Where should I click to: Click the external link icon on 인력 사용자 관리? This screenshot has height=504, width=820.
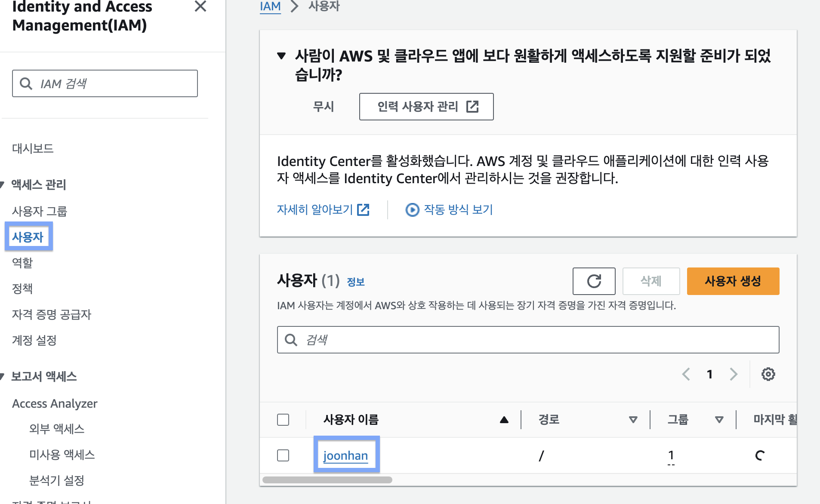tap(472, 107)
